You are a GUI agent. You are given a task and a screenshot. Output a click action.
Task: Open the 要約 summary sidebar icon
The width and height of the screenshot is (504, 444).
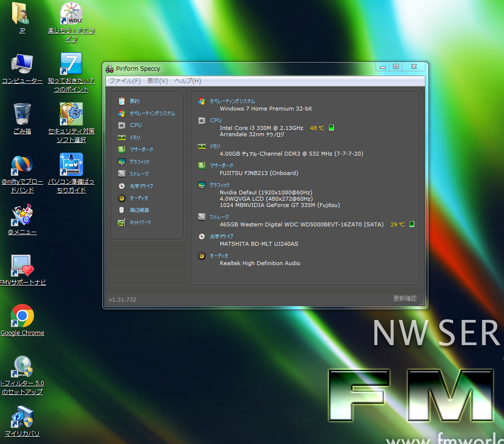(x=121, y=101)
